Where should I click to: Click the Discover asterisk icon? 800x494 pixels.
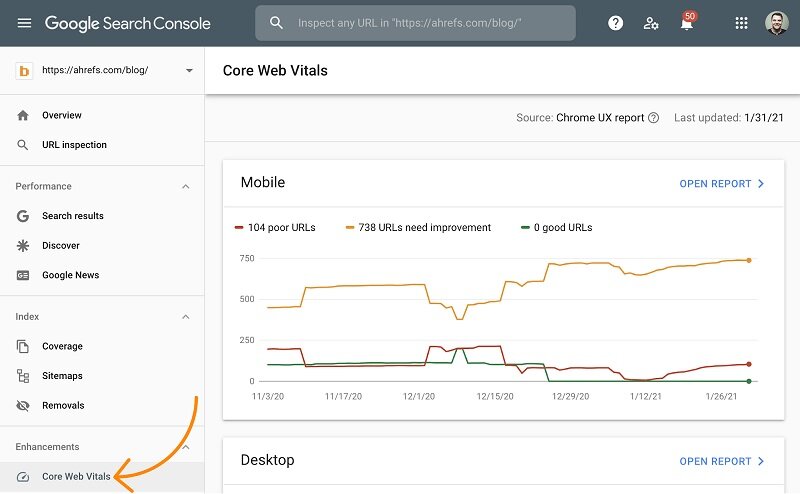pos(23,245)
